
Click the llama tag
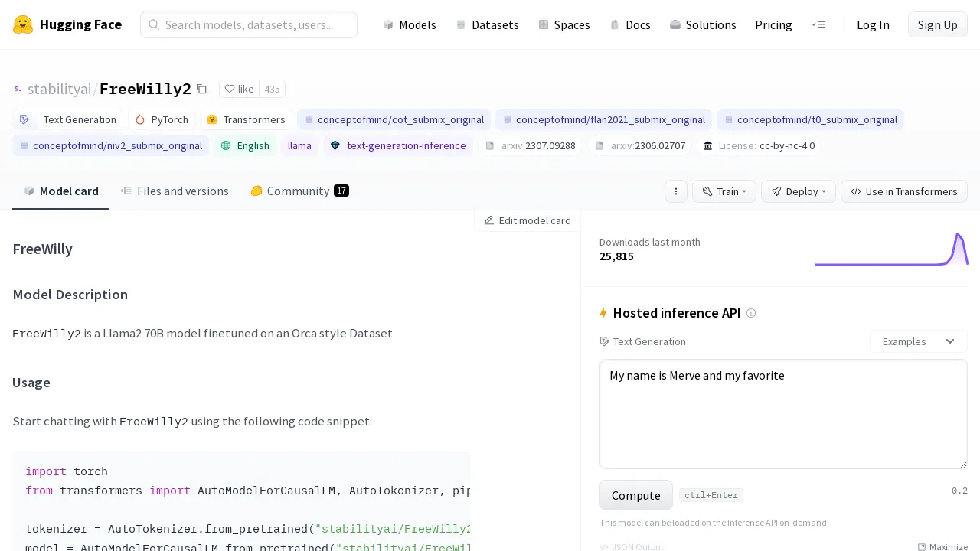pos(299,145)
